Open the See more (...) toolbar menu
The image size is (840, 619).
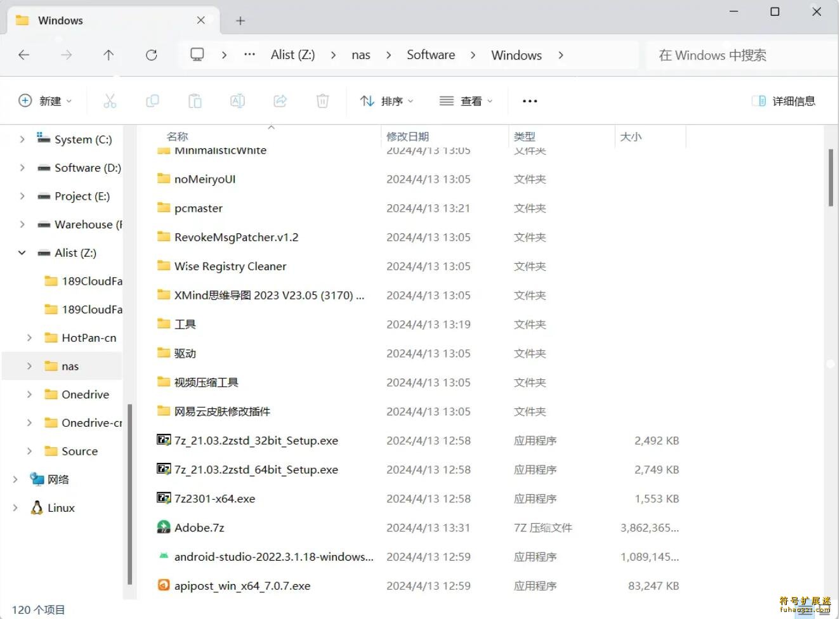coord(529,100)
